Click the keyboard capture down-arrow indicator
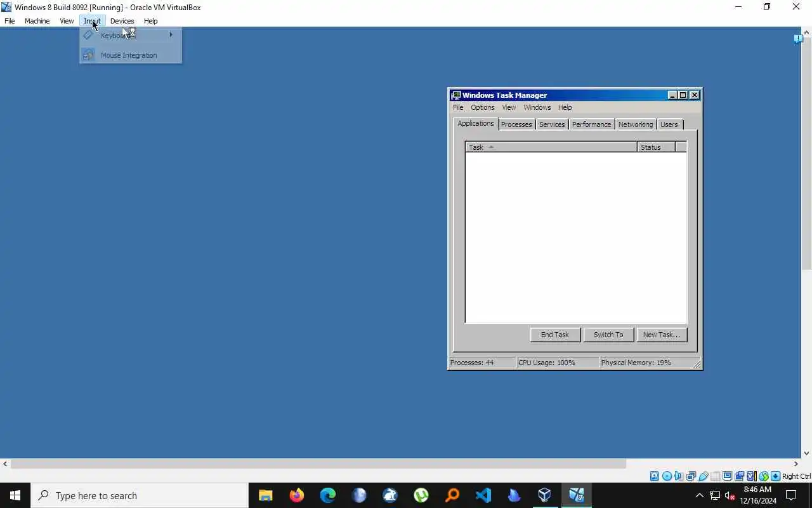812x508 pixels. point(775,476)
